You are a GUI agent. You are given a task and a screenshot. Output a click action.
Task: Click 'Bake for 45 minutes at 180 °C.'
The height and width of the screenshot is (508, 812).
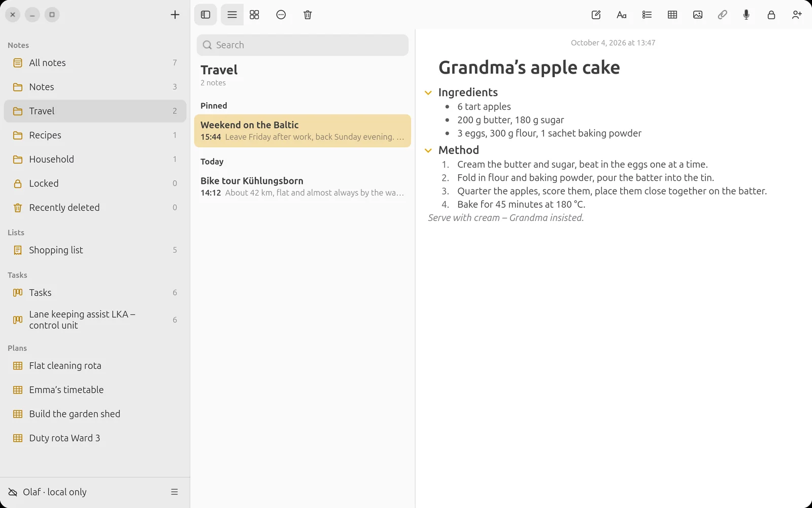click(x=521, y=204)
